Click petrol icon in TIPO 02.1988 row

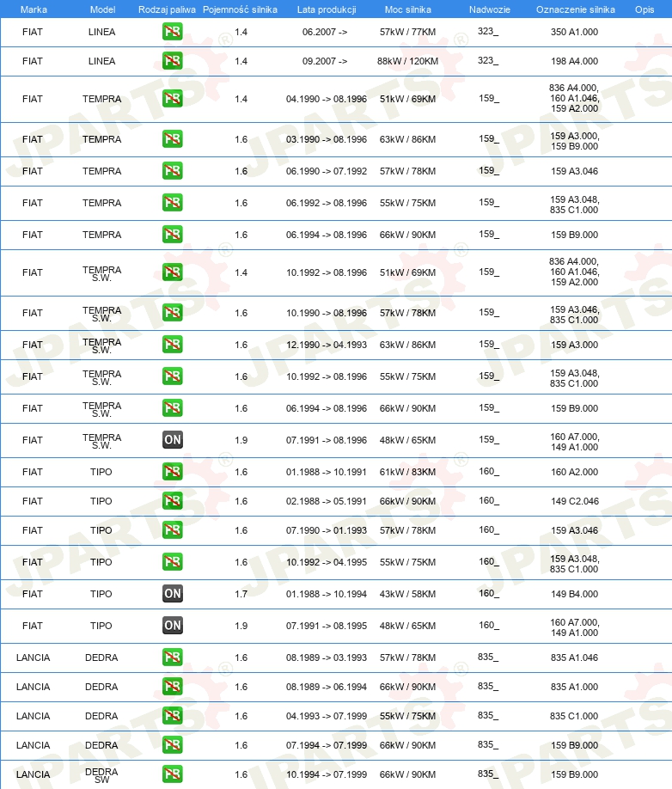[172, 501]
